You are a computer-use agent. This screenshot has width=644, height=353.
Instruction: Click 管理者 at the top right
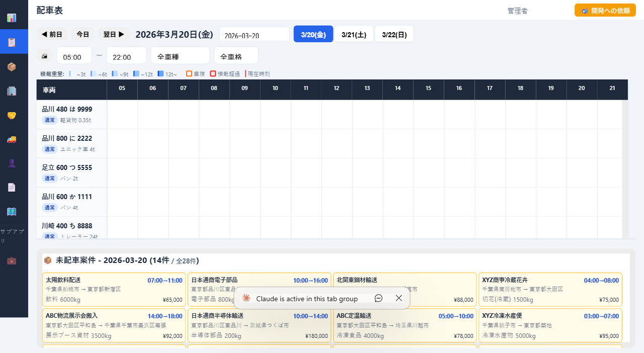(x=517, y=11)
